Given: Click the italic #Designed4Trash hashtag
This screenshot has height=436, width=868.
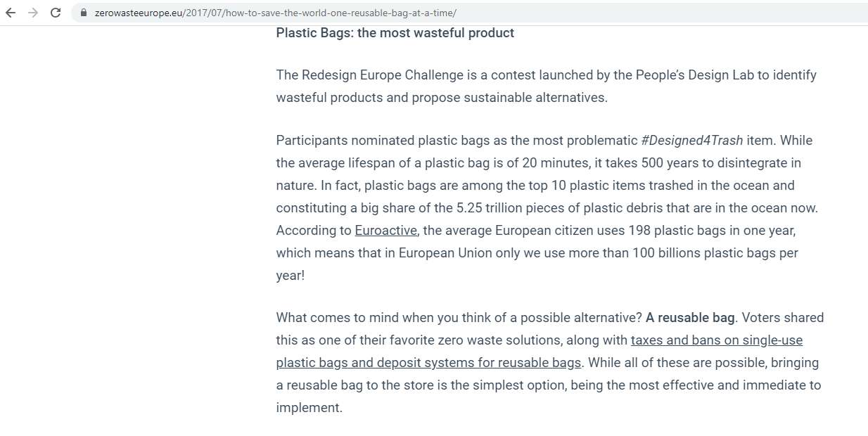Looking at the screenshot, I should click(x=692, y=141).
